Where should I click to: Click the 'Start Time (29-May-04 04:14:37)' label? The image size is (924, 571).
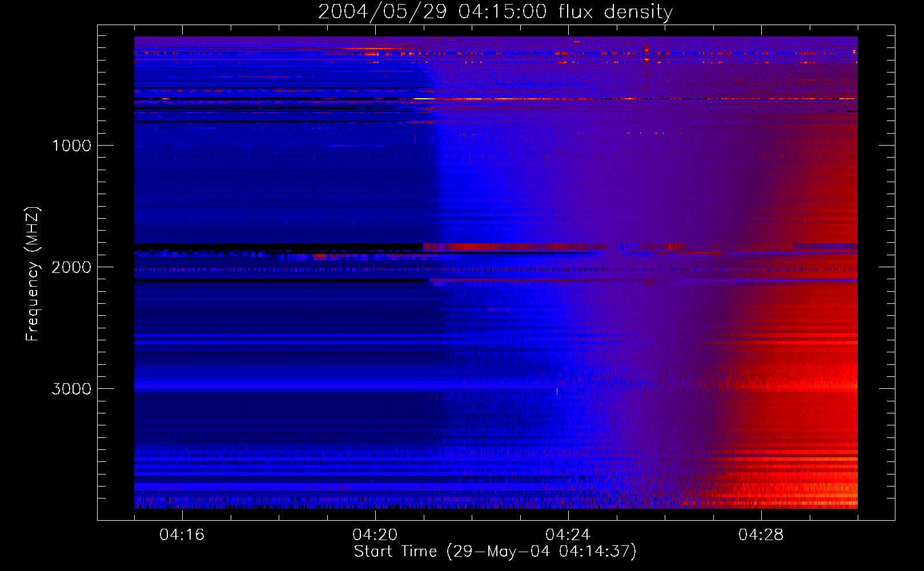495,551
